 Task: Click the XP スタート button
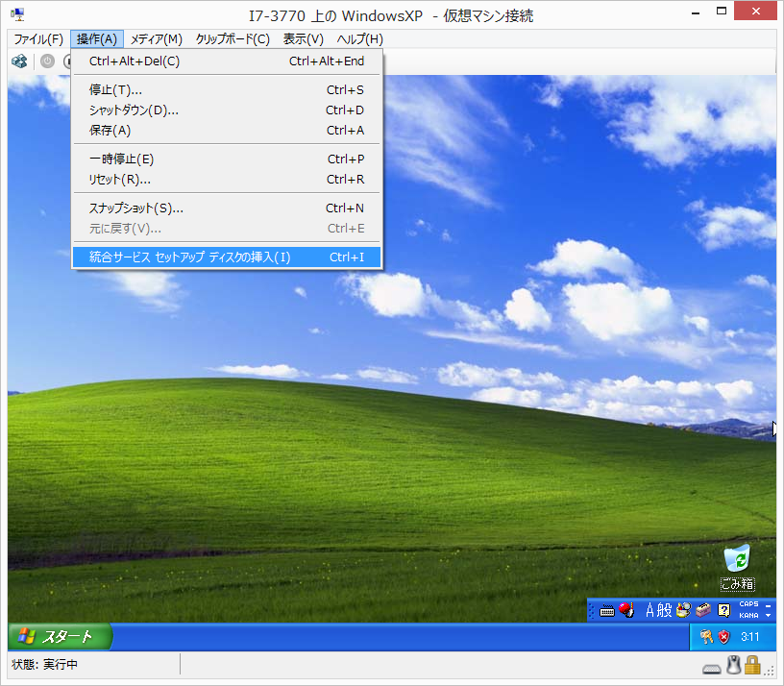(60, 636)
